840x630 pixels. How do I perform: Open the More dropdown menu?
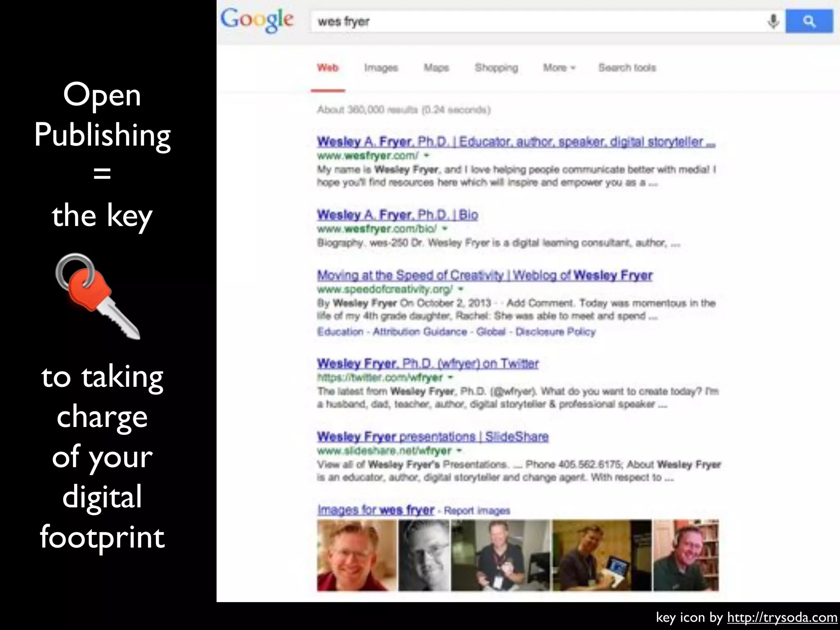559,68
